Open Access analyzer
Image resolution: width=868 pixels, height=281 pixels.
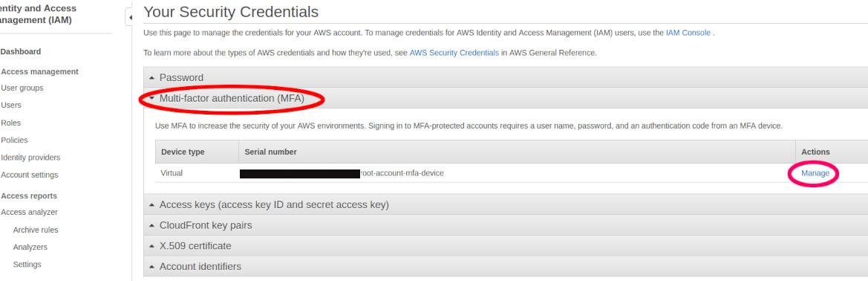click(30, 212)
